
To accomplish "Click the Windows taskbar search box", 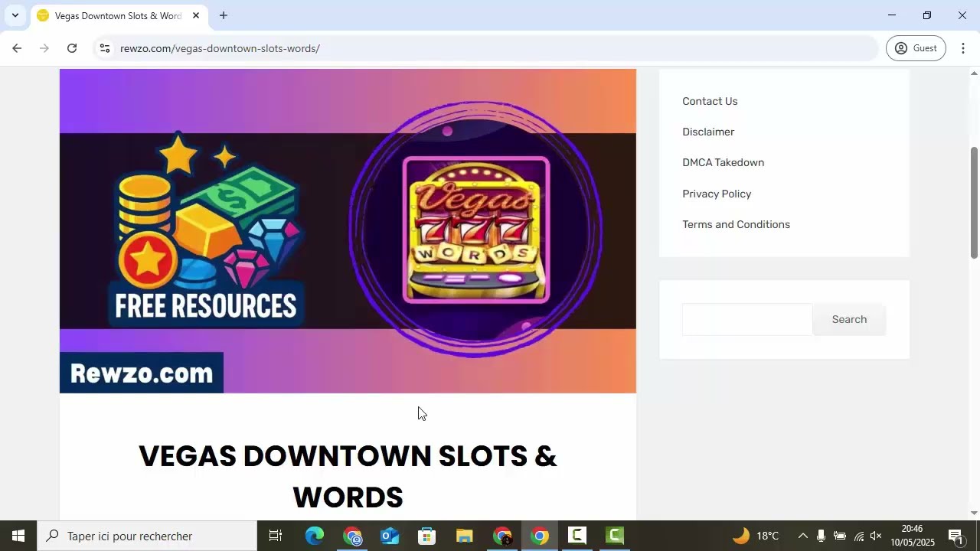I will click(x=147, y=536).
